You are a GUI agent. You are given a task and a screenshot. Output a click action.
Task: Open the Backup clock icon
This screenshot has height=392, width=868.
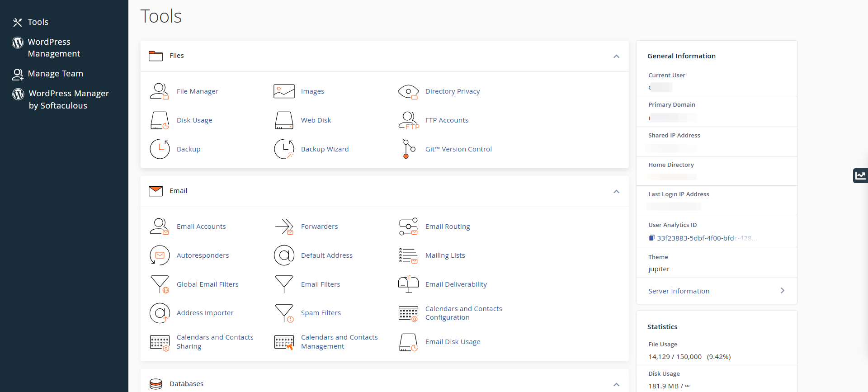pos(160,149)
